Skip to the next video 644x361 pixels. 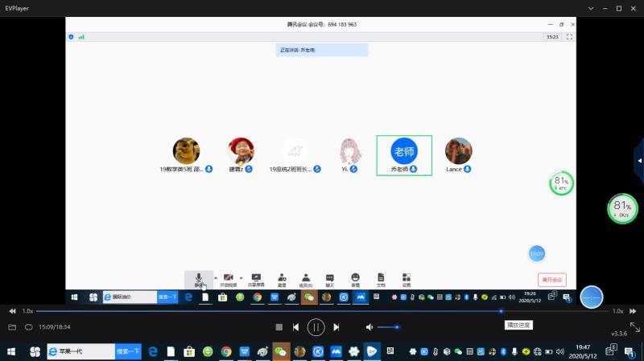336,327
